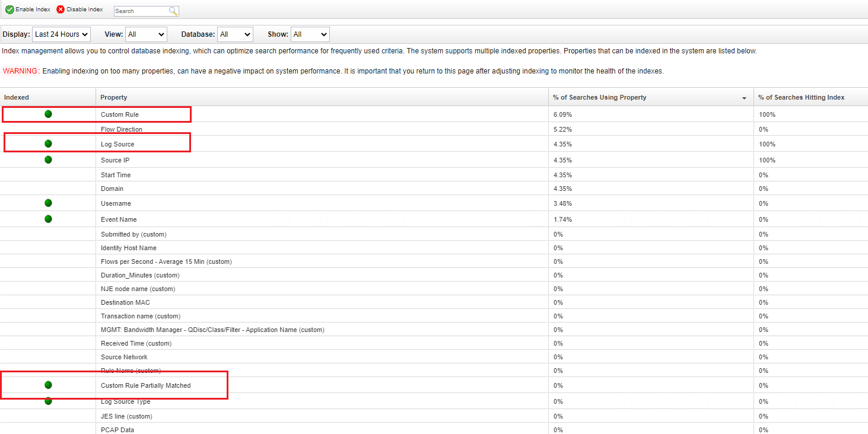868x434 pixels.
Task: Select the Destination MAC property row
Action: (x=125, y=302)
